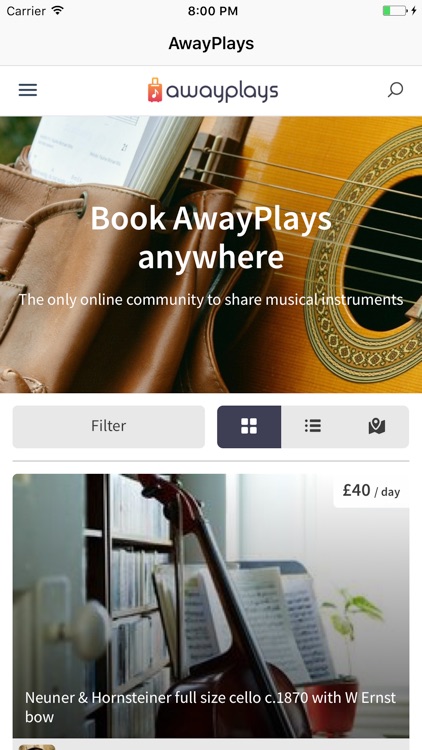Switch to map view
Image resolution: width=422 pixels, height=750 pixels.
point(377,427)
